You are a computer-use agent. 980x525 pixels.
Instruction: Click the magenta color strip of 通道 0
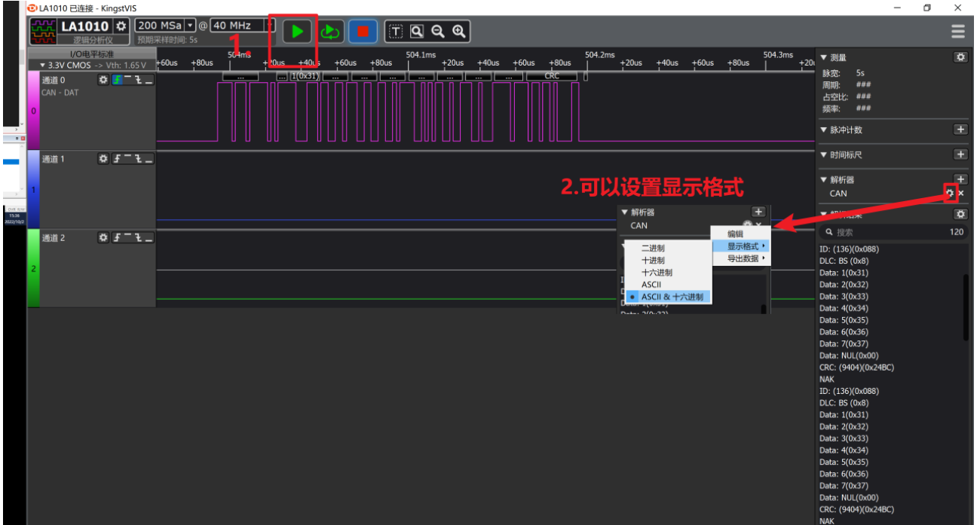pos(33,110)
